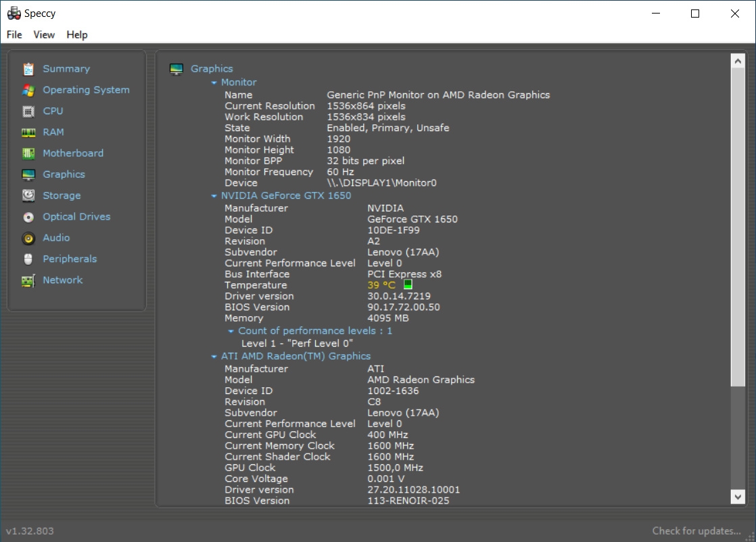Go to the Network section
The image size is (756, 542).
coord(63,280)
